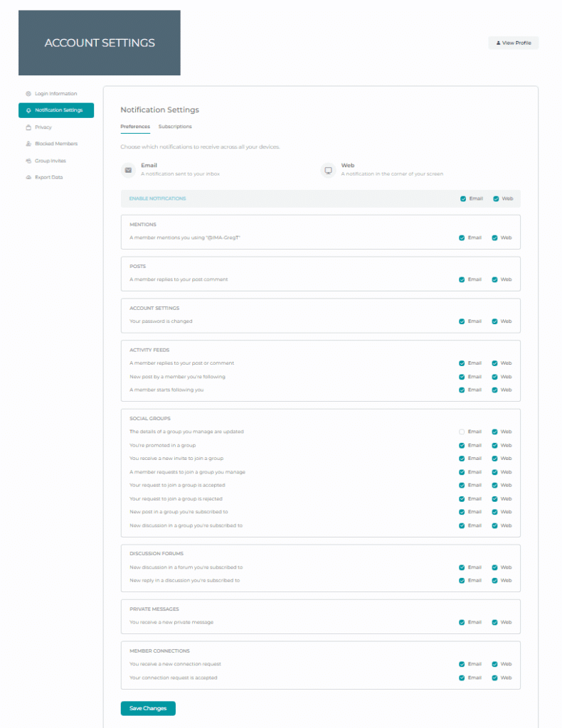
Task: Click the Email envelope icon
Action: click(x=129, y=170)
